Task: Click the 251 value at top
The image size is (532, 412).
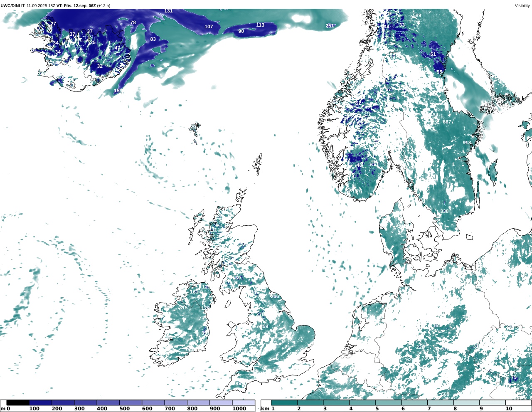Action: click(330, 26)
